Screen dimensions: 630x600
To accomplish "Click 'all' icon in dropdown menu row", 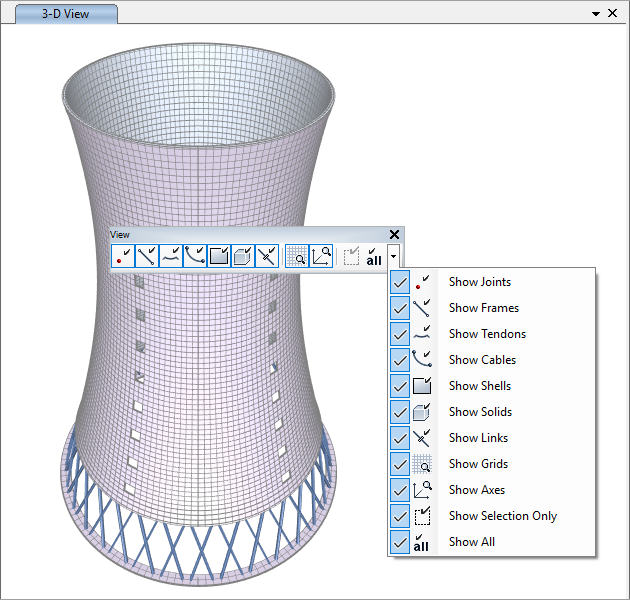I will pos(421,543).
